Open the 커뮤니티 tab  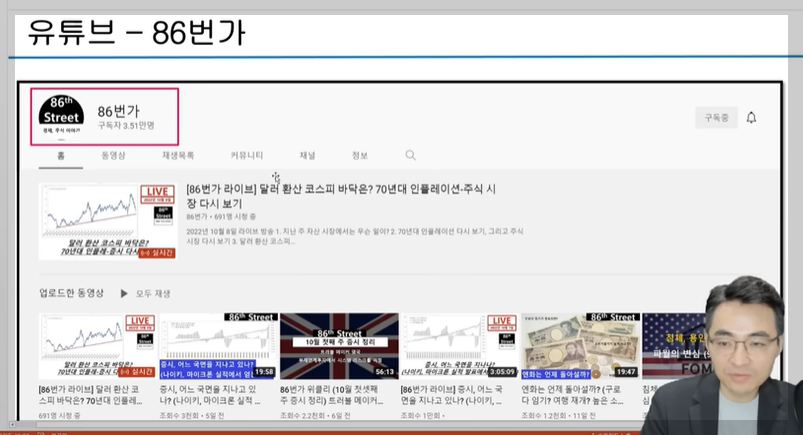(x=247, y=155)
